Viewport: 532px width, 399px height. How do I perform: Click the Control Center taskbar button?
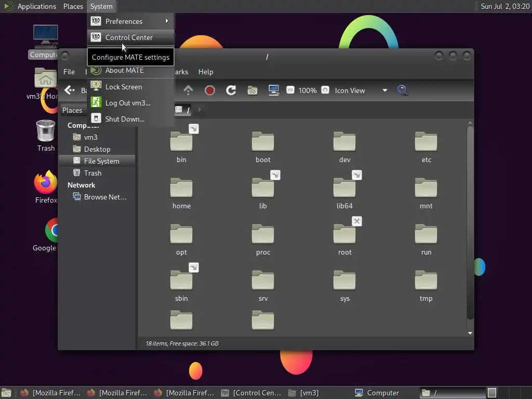point(251,393)
